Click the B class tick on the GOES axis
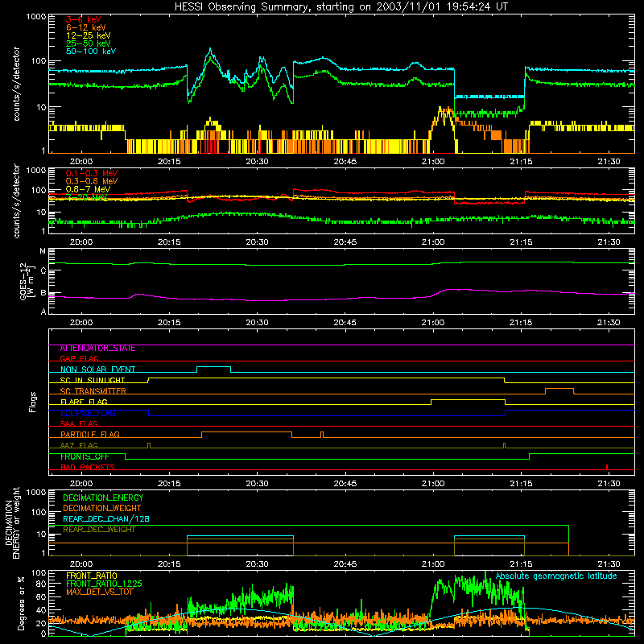The width and height of the screenshot is (644, 644). (x=43, y=293)
